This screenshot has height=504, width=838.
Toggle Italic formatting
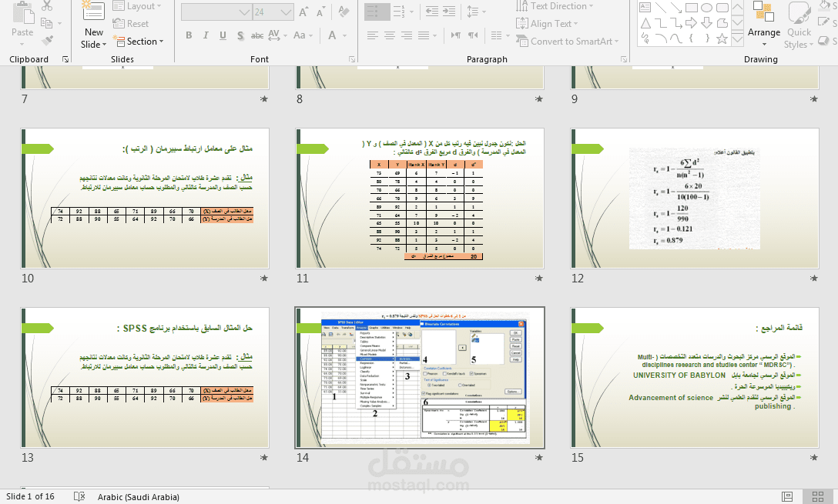[x=206, y=35]
